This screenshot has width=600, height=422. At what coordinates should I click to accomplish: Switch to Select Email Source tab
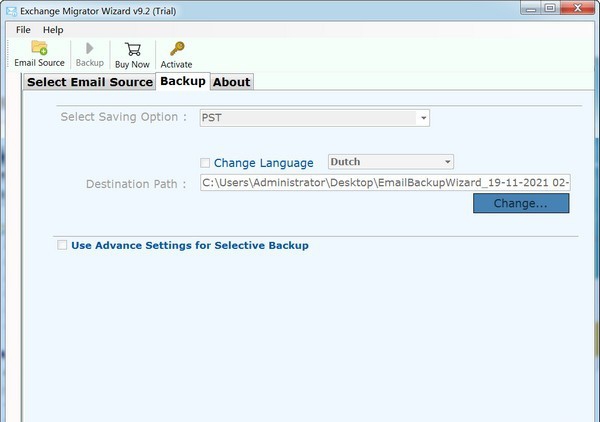pos(90,82)
